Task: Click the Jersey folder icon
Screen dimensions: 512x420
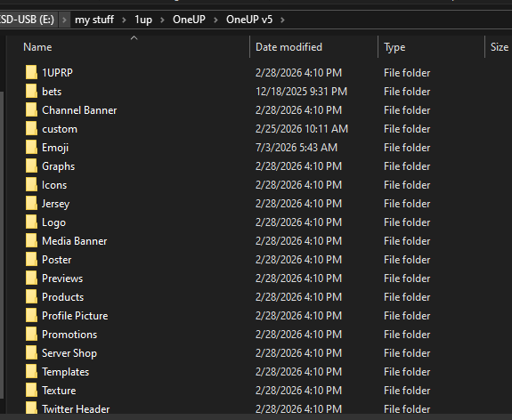Action: [31, 203]
